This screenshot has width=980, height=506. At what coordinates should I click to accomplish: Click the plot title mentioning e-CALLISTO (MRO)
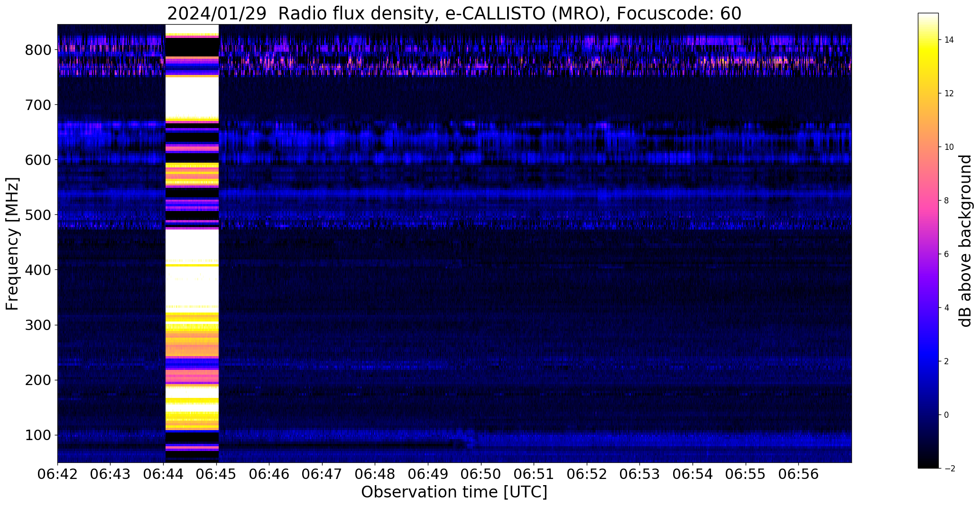pyautogui.click(x=454, y=14)
